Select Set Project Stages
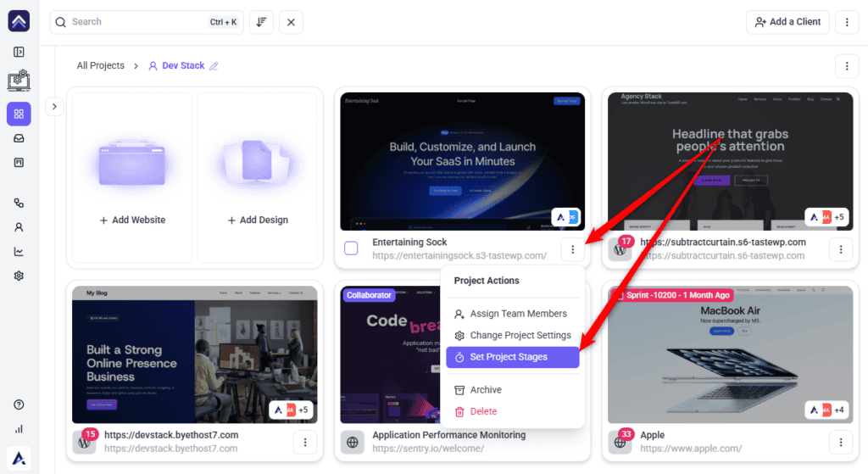The height and width of the screenshot is (474, 868). [x=513, y=357]
